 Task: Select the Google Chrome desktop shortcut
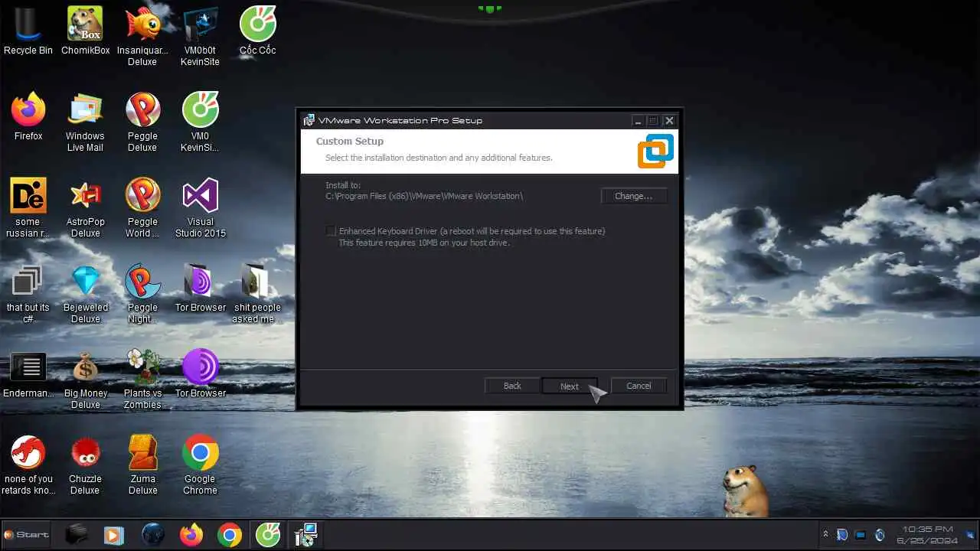click(x=200, y=465)
